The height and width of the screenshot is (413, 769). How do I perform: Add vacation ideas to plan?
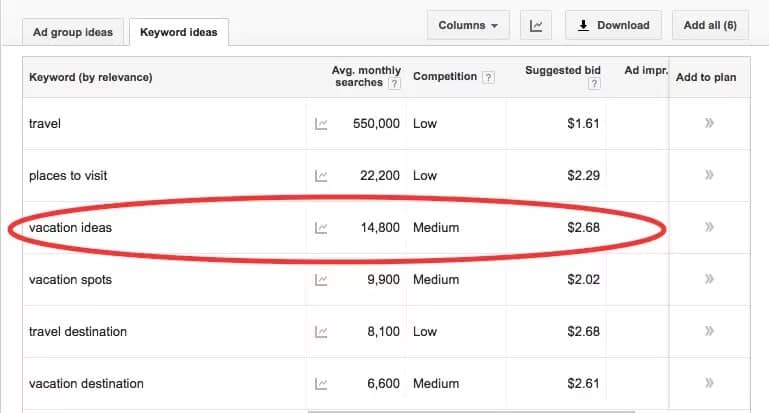(x=709, y=227)
